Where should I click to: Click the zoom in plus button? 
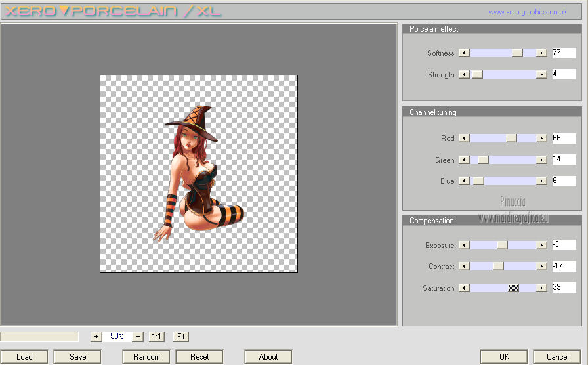tap(96, 336)
